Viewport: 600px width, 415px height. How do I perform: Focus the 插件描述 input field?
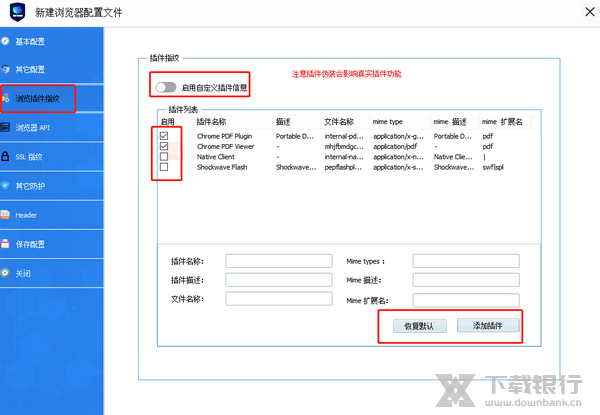(x=279, y=280)
